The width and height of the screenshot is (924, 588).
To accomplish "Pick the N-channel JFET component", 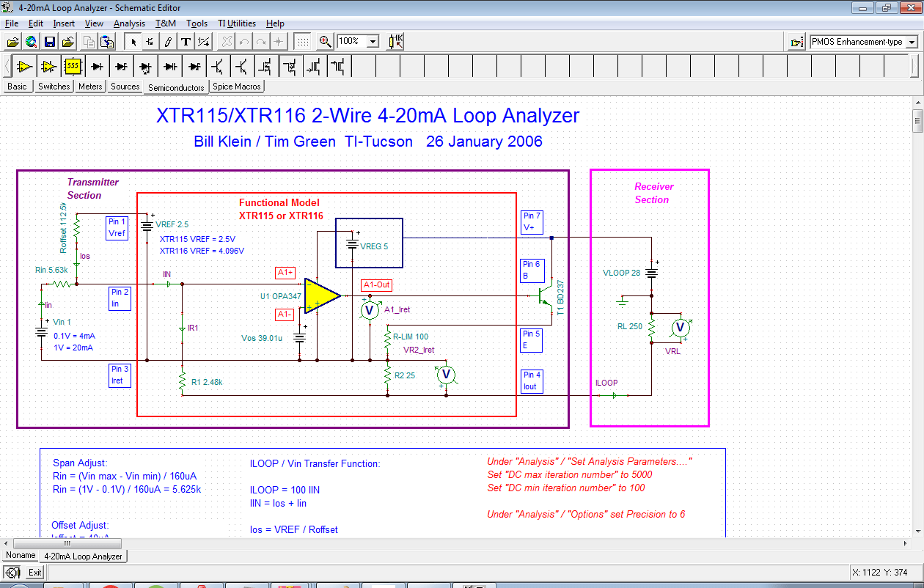I will coord(315,67).
